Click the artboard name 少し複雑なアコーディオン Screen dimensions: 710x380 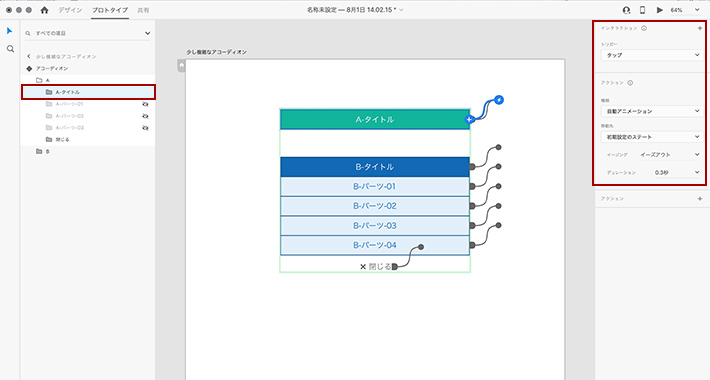coord(216,52)
